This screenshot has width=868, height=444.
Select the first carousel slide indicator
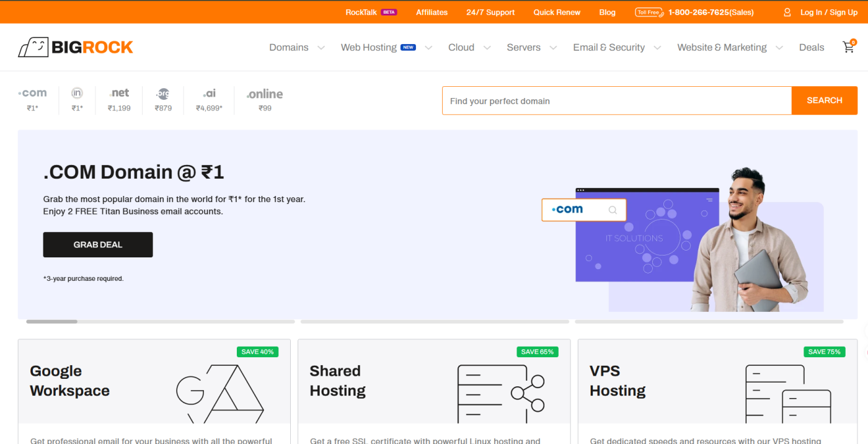[161, 321]
